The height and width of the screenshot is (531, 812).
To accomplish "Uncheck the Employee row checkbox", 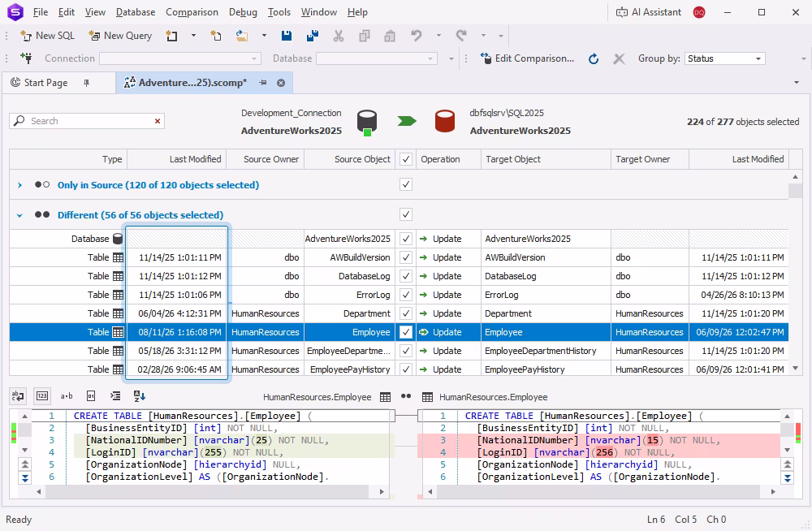I will 406,332.
